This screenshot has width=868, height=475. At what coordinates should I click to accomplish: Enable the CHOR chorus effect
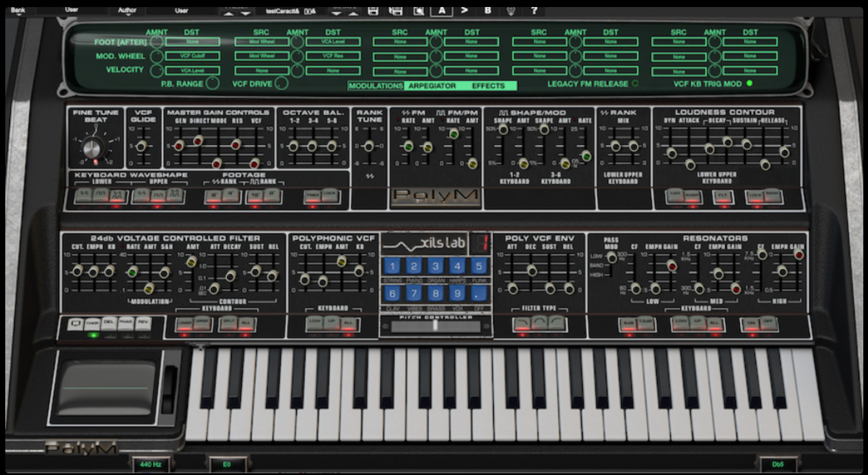tap(92, 324)
